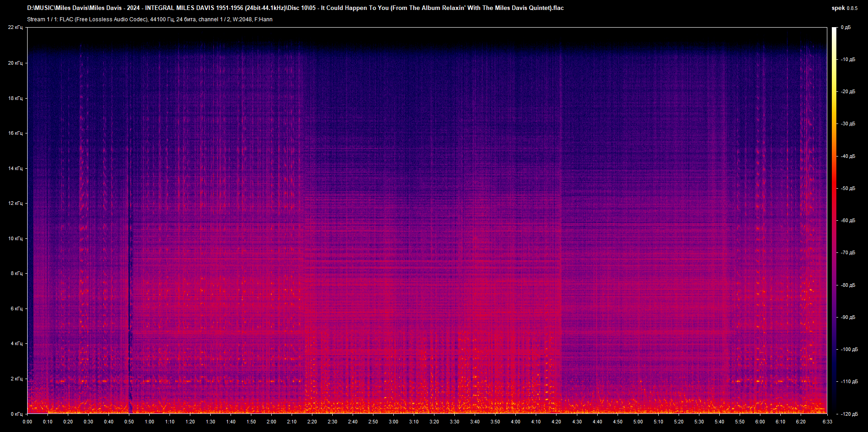Click the -40 дБ level label

pyautogui.click(x=848, y=156)
